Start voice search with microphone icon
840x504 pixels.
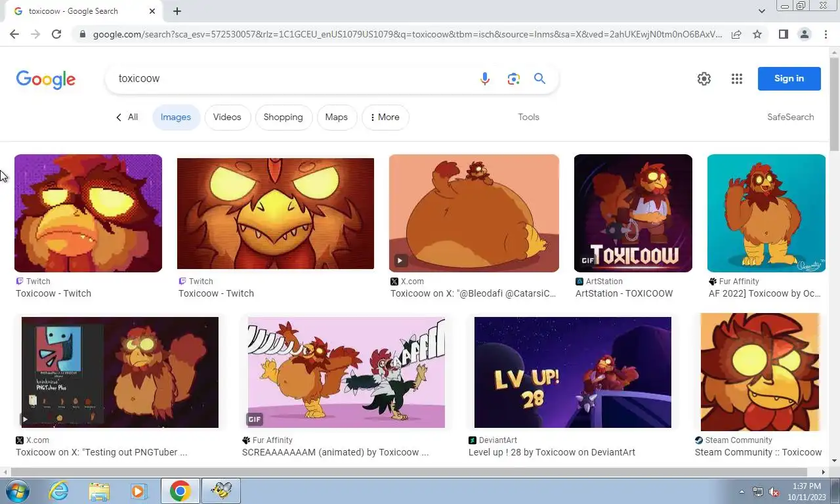[x=485, y=79]
